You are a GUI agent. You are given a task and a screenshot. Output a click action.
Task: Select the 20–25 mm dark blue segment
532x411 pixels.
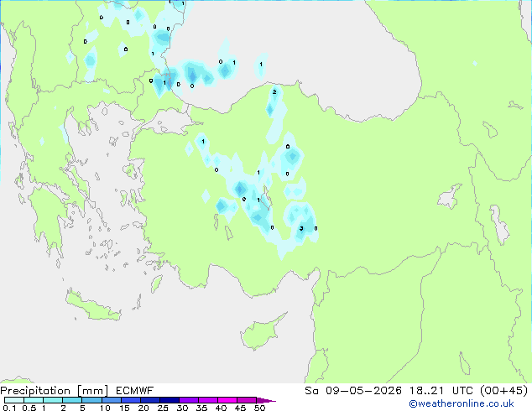click(150, 400)
